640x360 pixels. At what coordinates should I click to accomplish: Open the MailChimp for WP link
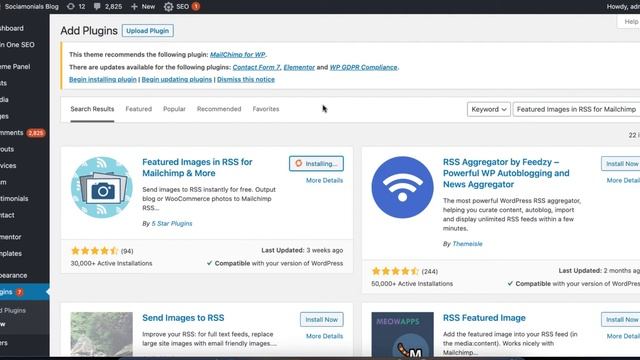(238, 54)
